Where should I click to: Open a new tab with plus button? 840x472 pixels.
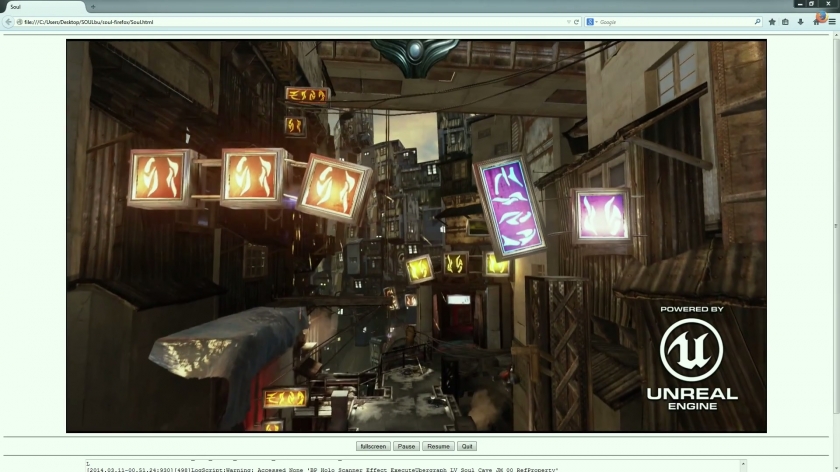93,7
